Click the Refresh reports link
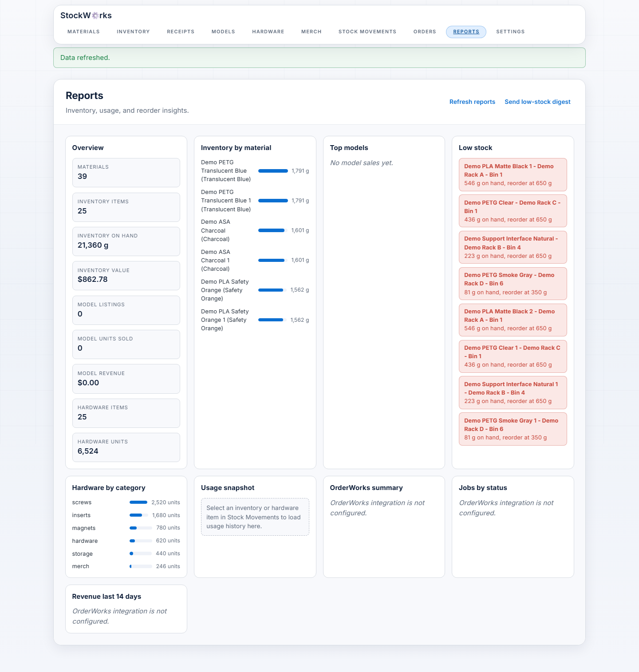Screen dimensions: 639x672 point(472,102)
